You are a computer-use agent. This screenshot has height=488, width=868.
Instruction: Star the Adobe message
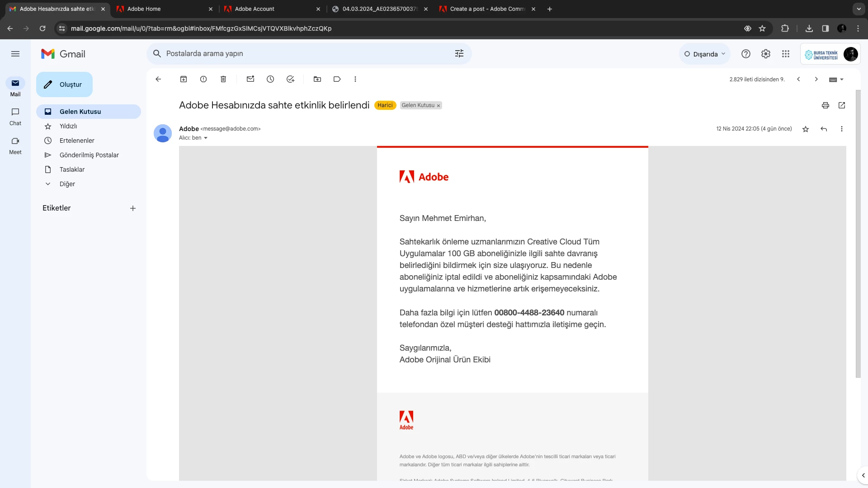point(806,129)
